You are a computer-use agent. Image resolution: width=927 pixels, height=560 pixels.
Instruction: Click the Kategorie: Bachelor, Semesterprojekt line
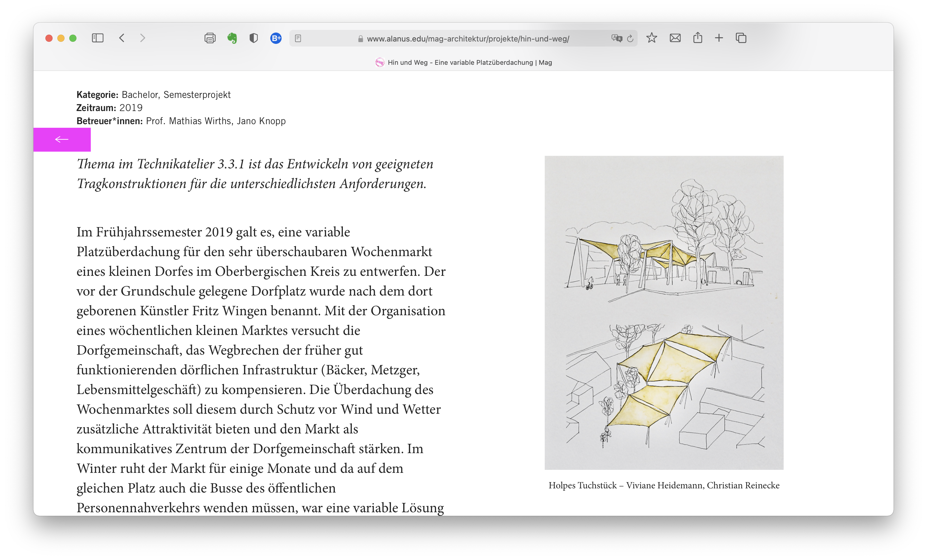[154, 95]
